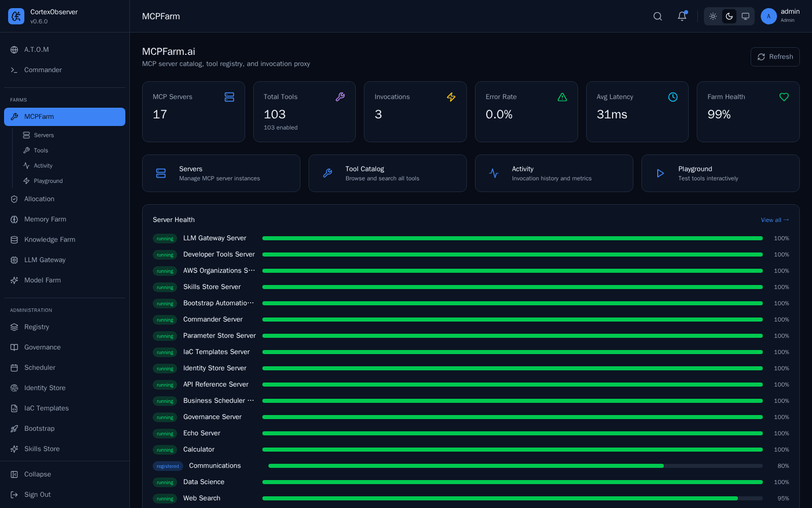The height and width of the screenshot is (508, 812).
Task: Open search with the magnifier icon
Action: tap(658, 16)
